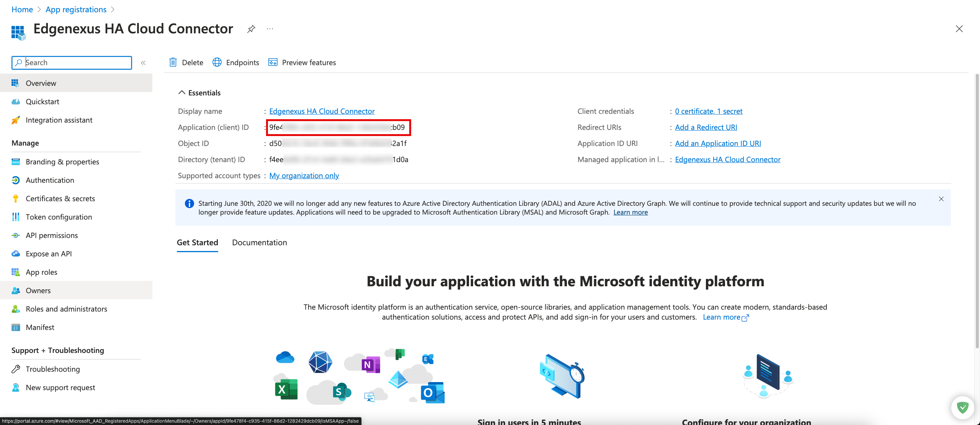The width and height of the screenshot is (980, 425).
Task: Click Add a Redirect URI link
Action: click(x=706, y=127)
